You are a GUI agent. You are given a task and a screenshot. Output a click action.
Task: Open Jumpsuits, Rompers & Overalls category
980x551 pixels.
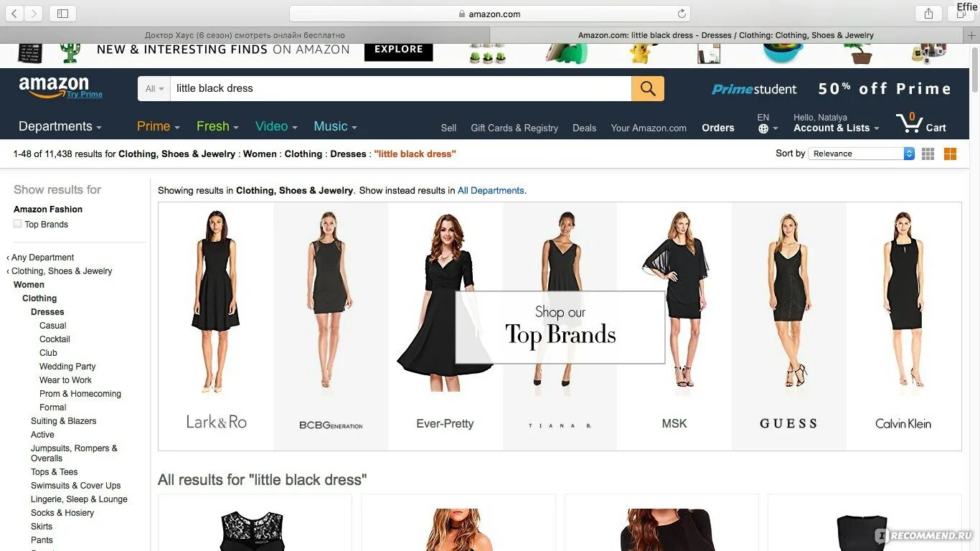coord(74,453)
